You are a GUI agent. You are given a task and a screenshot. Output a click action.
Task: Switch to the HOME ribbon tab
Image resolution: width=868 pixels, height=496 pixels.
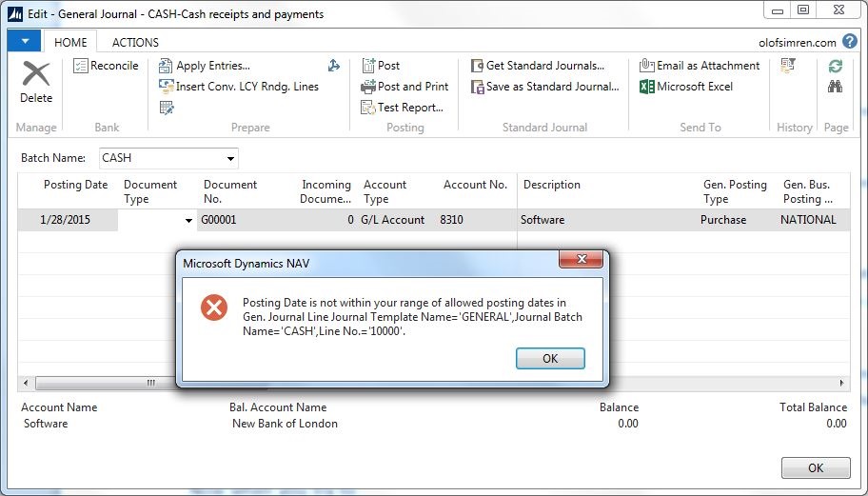(70, 42)
